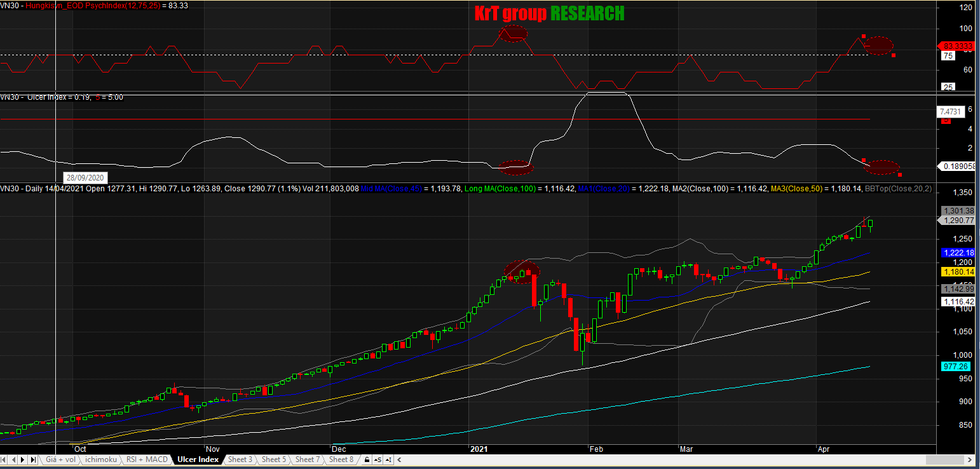Go to the next chart sheet

pyautogui.click(x=23, y=459)
